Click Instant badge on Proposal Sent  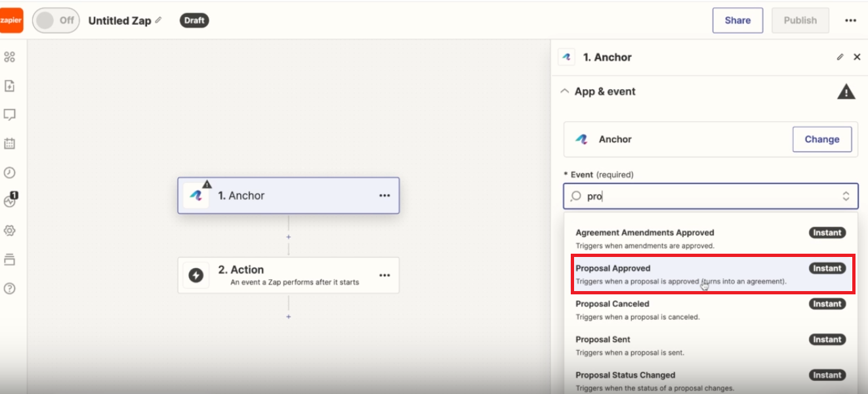(827, 340)
